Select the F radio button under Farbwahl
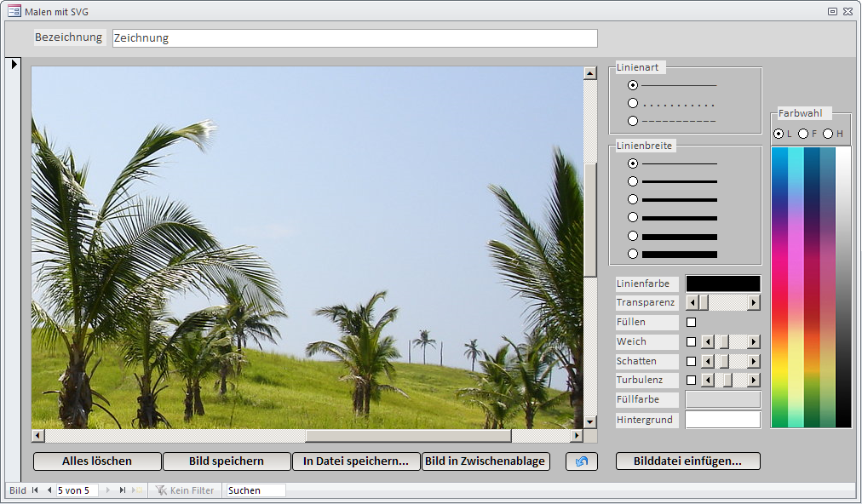Viewport: 862px width, 504px height. click(x=803, y=134)
